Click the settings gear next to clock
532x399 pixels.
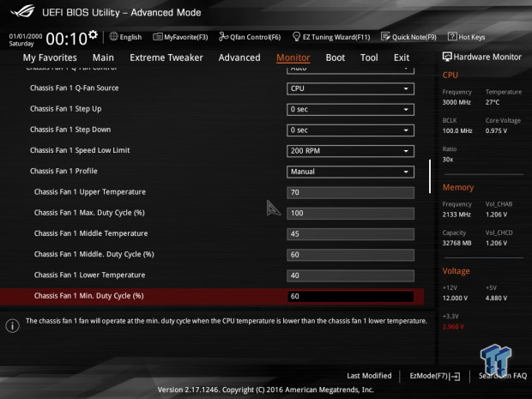click(93, 34)
